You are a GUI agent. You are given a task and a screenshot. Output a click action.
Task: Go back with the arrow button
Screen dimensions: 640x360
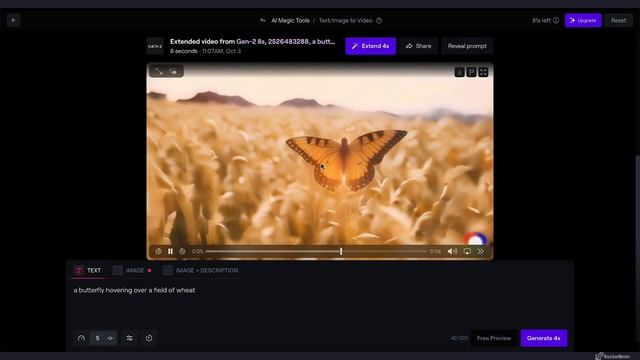tap(13, 20)
